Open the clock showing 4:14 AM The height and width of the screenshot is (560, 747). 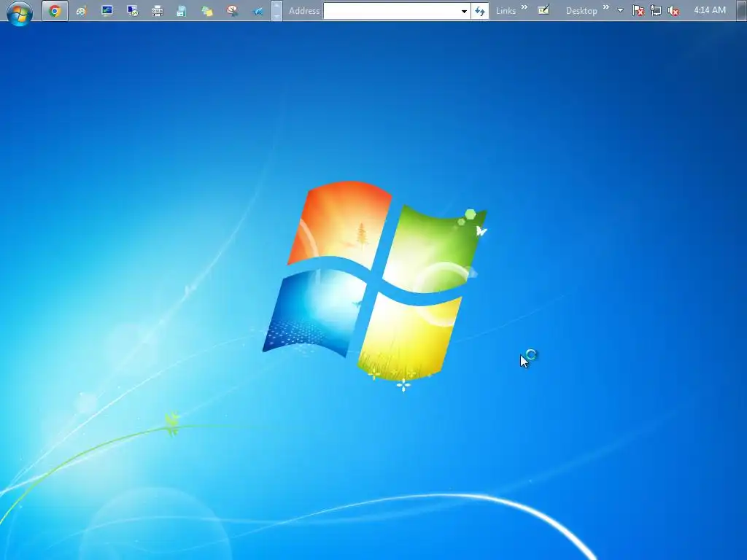(x=710, y=10)
